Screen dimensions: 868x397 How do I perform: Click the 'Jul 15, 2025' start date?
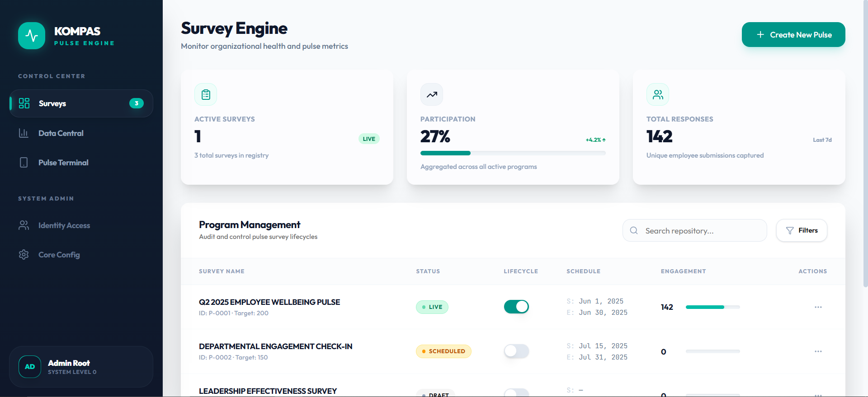(x=603, y=346)
